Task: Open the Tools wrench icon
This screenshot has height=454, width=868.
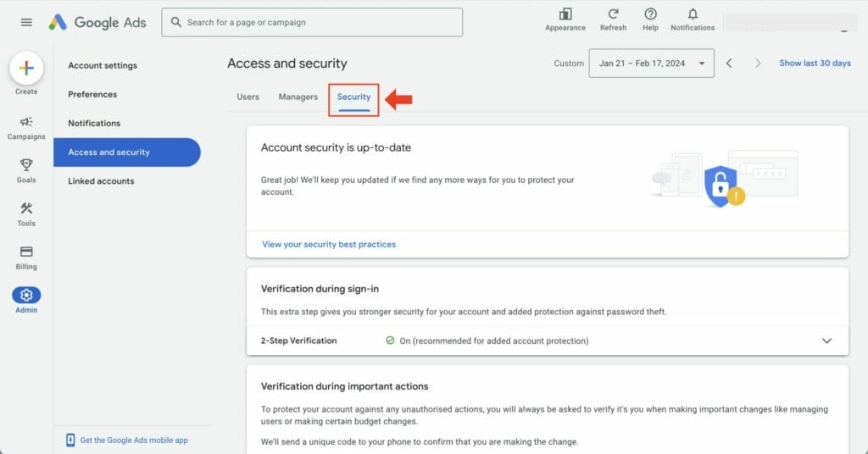Action: coord(26,208)
